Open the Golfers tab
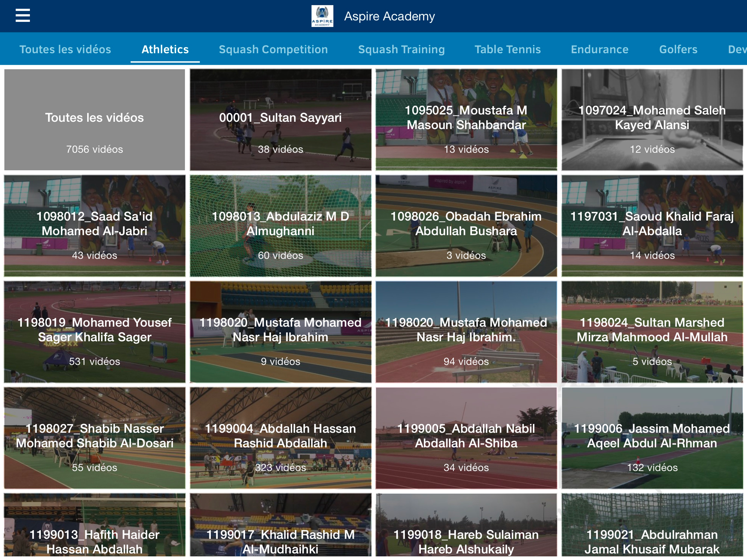The height and width of the screenshot is (560, 747). (x=678, y=49)
